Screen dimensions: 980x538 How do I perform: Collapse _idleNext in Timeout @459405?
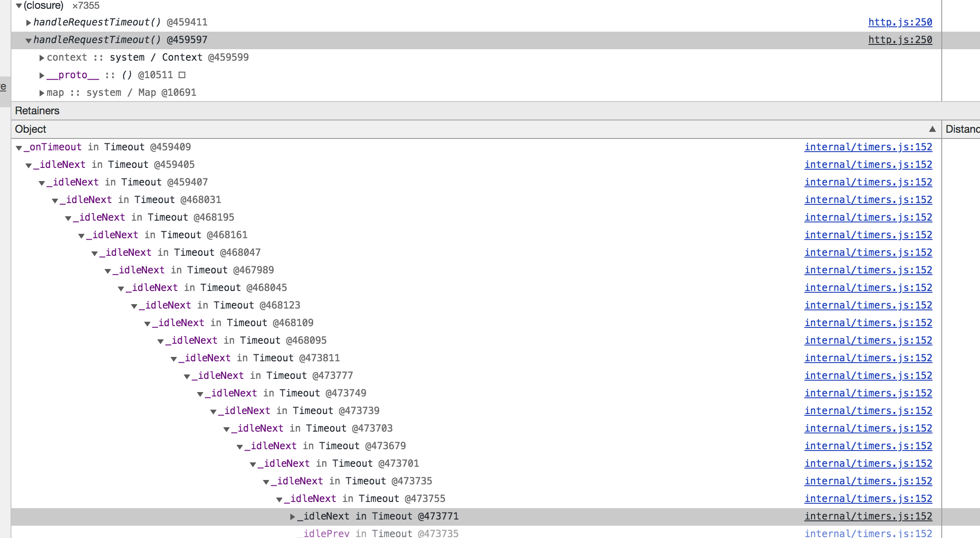[x=29, y=165]
